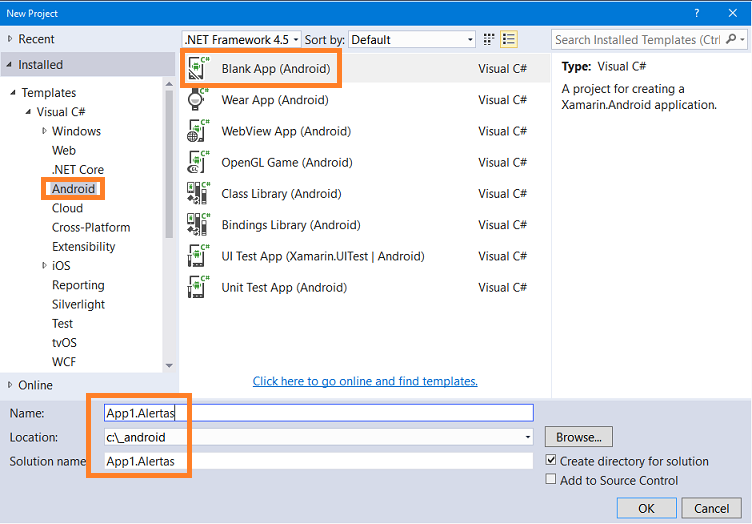Open the .NET Framework 4.5 dropdown
This screenshot has width=752, height=524.
(x=242, y=39)
